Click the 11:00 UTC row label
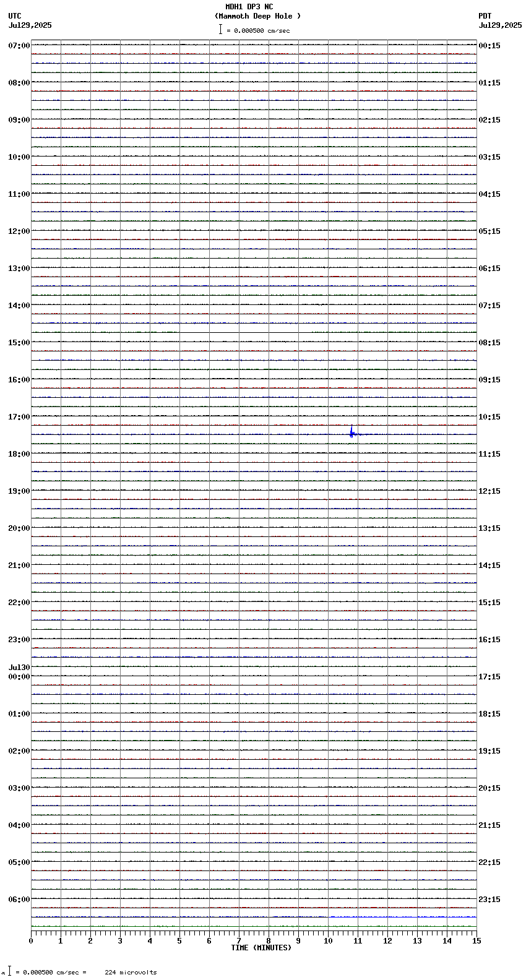This screenshot has width=526, height=980. [19, 194]
